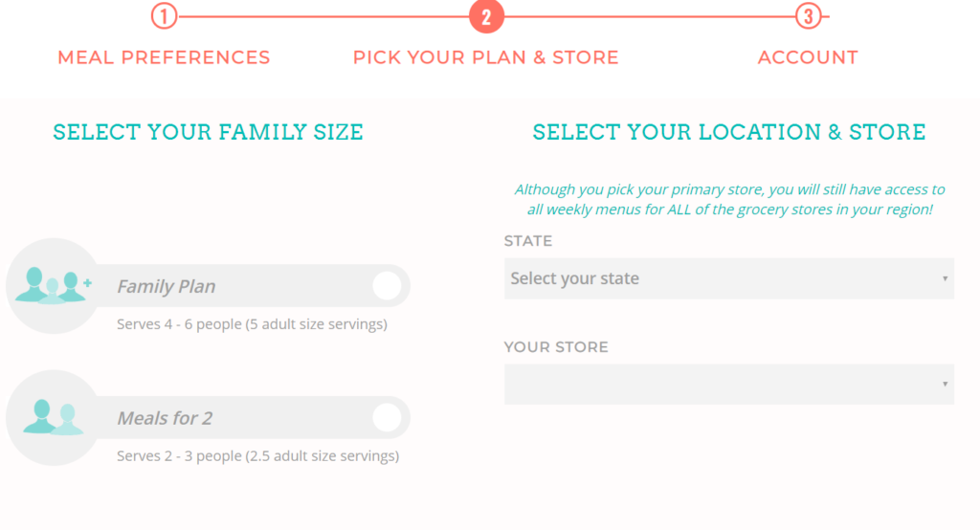Choose the Meals for 2 radio button

pyautogui.click(x=387, y=417)
